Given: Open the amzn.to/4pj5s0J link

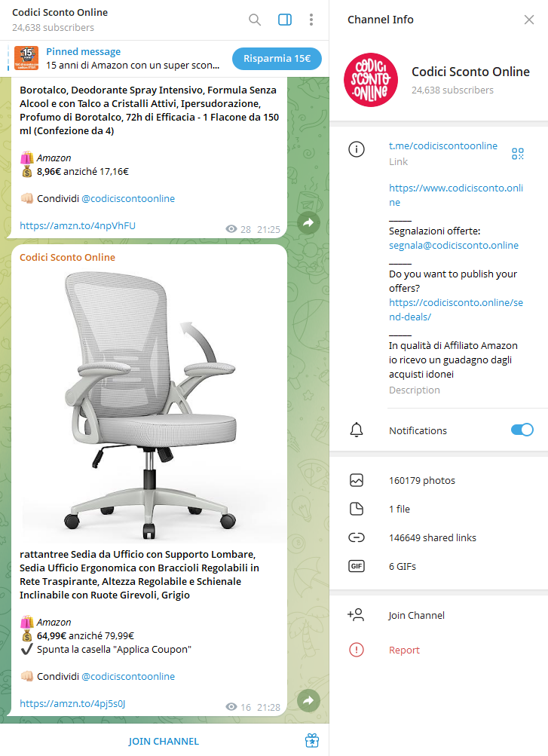Looking at the screenshot, I should coord(72,703).
